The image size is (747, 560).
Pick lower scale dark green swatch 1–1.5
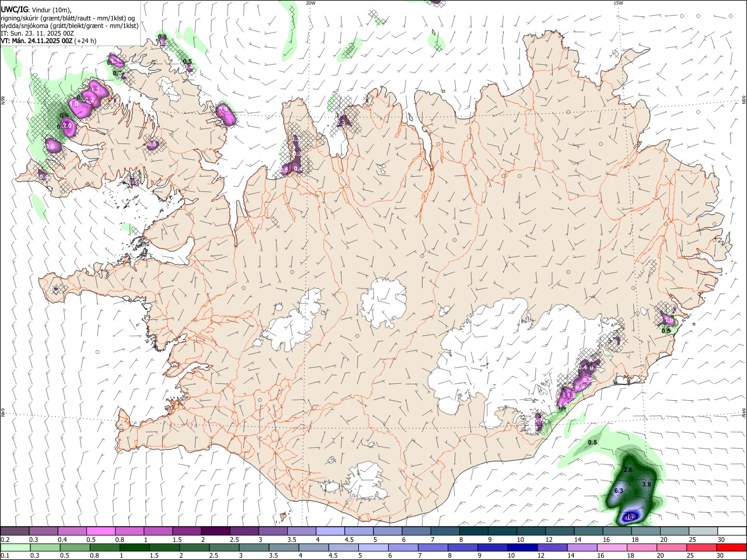[134, 547]
